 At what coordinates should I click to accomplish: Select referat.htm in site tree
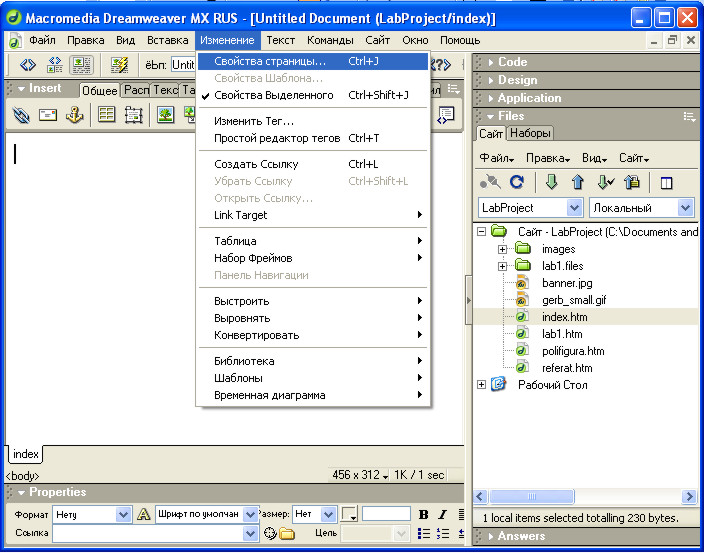click(567, 368)
